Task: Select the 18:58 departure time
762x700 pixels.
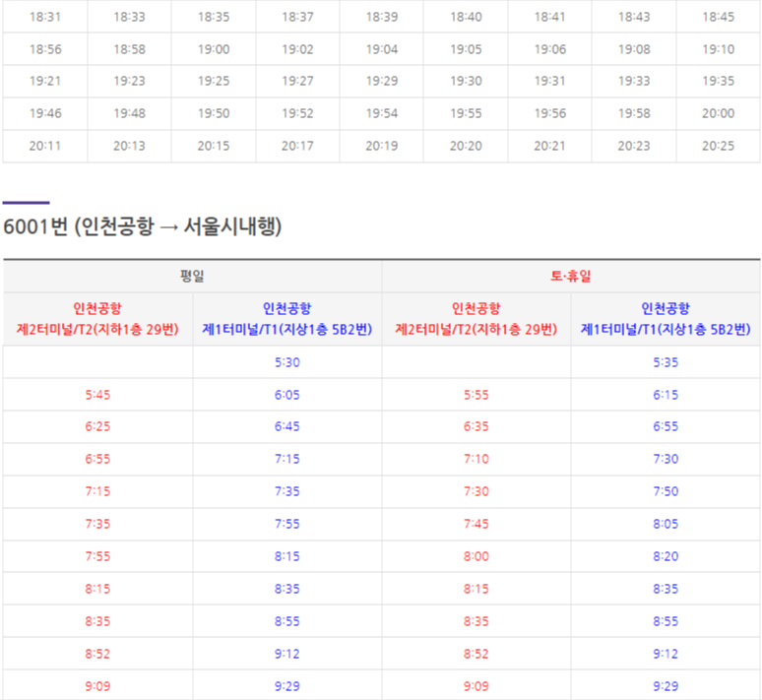Action: click(x=129, y=49)
